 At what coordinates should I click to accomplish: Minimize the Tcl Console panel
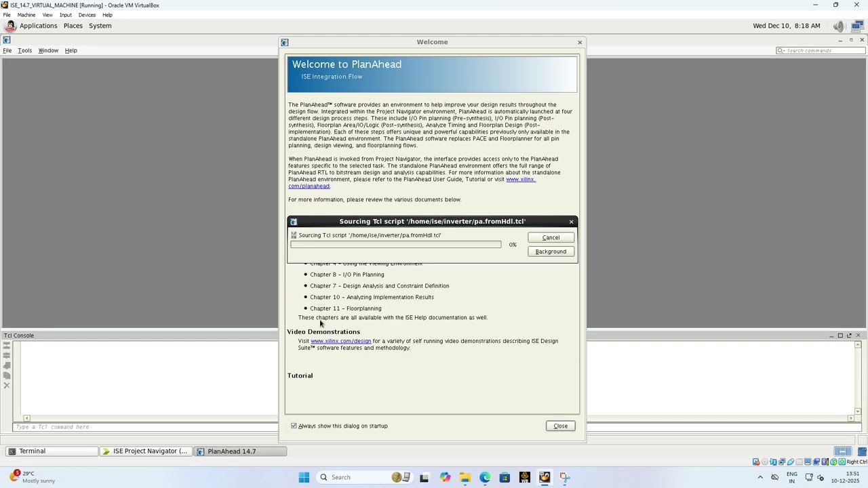pyautogui.click(x=831, y=335)
